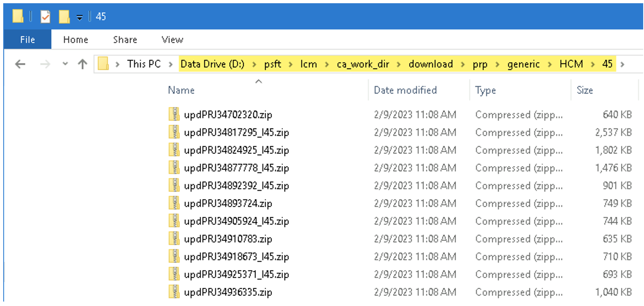Image resolution: width=644 pixels, height=306 pixels.
Task: Navigate to Data Drive (D:) breadcrumb
Action: pyautogui.click(x=212, y=64)
